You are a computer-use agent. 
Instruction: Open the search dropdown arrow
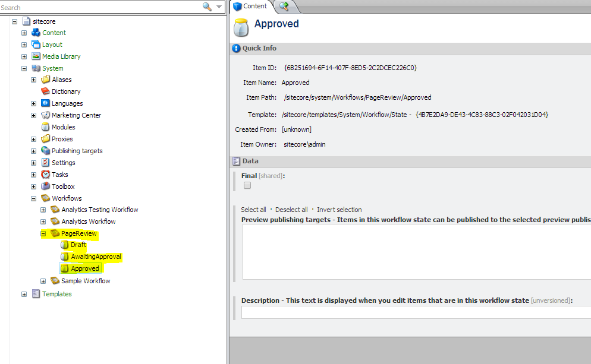pyautogui.click(x=218, y=7)
